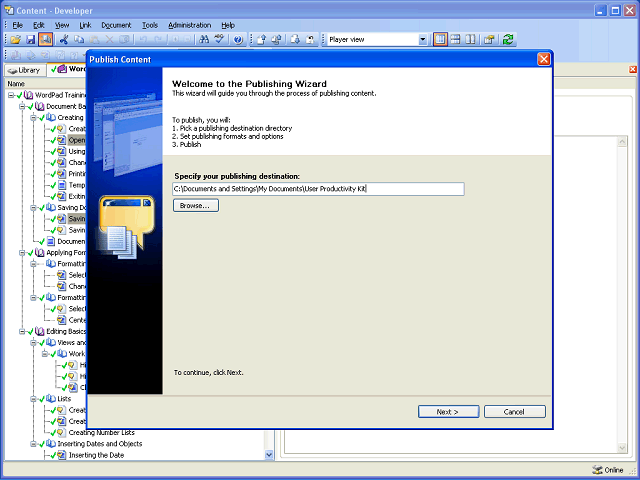Click Next > in the Publishing Wizard

[x=448, y=411]
